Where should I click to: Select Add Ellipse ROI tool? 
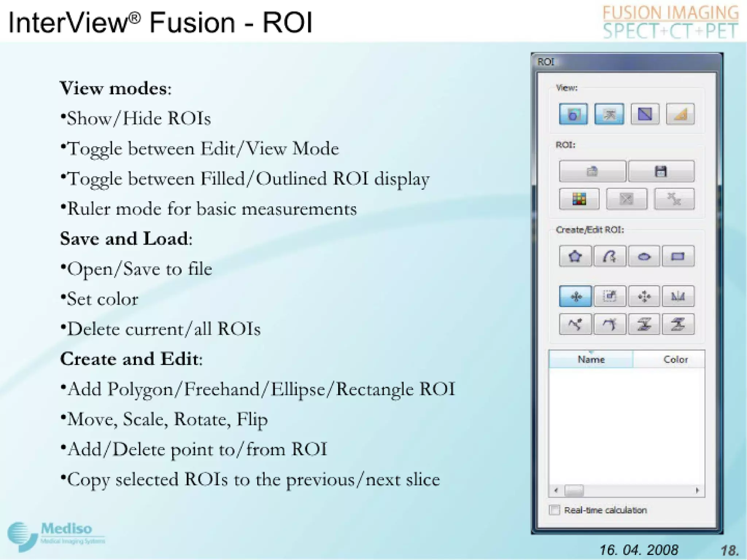[644, 256]
